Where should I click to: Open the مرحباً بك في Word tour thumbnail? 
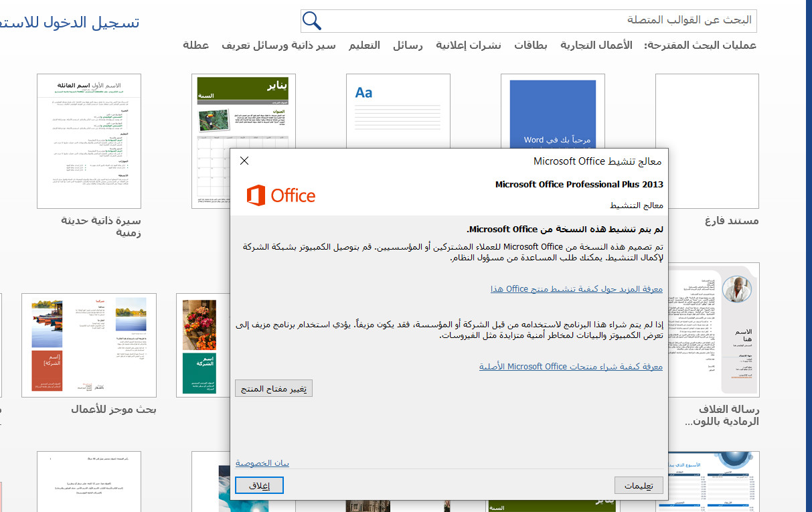(x=552, y=110)
